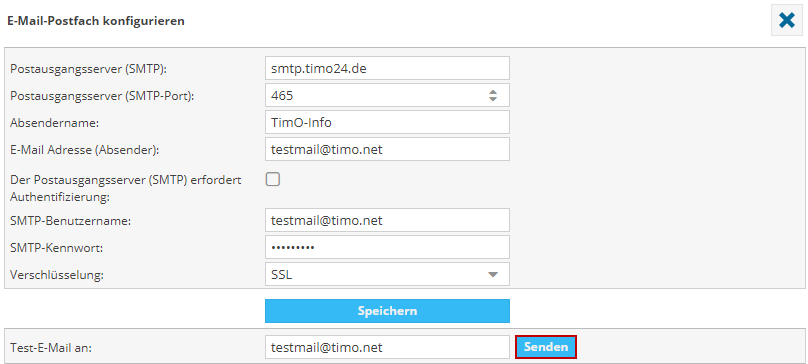Click the SMTP-Port field showing 465
The height and width of the screenshot is (364, 808).
(x=387, y=95)
